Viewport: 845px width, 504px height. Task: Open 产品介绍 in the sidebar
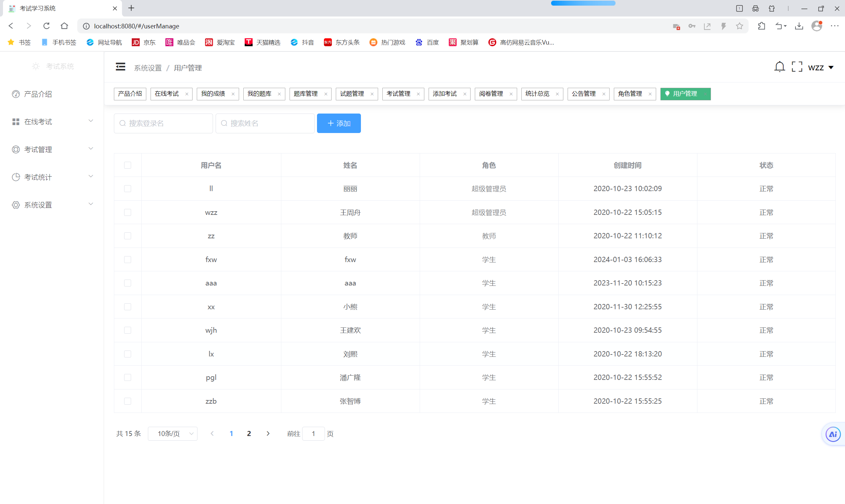(38, 94)
